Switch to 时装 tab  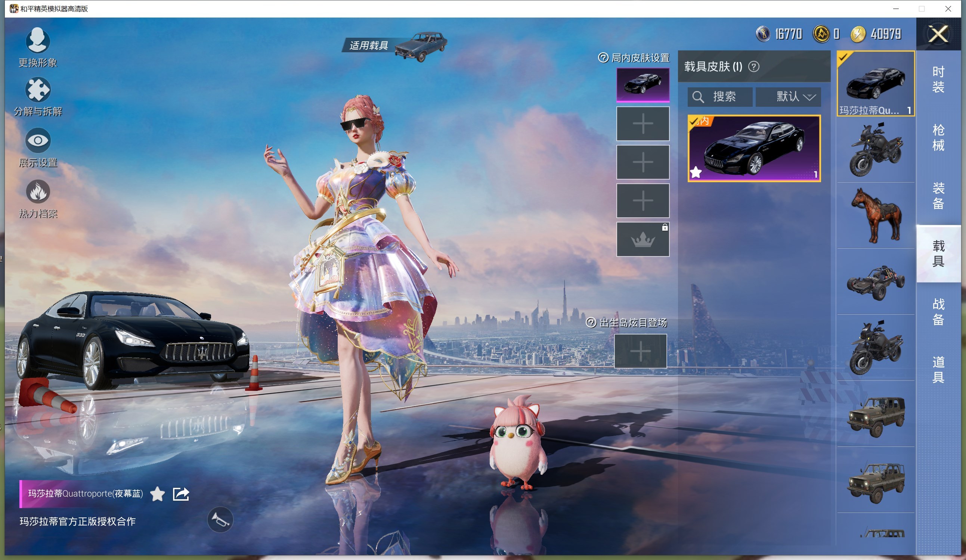[x=938, y=80]
